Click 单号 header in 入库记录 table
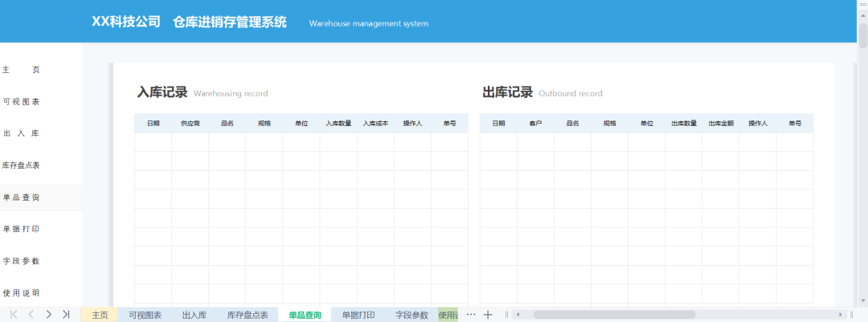 [x=449, y=124]
